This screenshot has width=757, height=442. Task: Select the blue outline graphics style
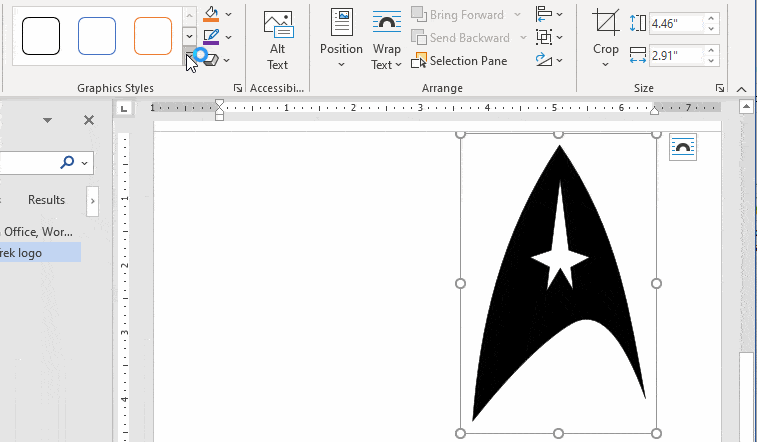pyautogui.click(x=97, y=36)
